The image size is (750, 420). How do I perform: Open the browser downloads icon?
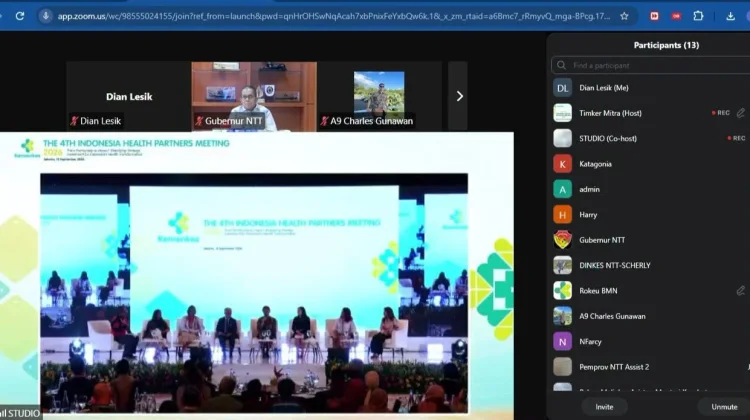coord(730,16)
